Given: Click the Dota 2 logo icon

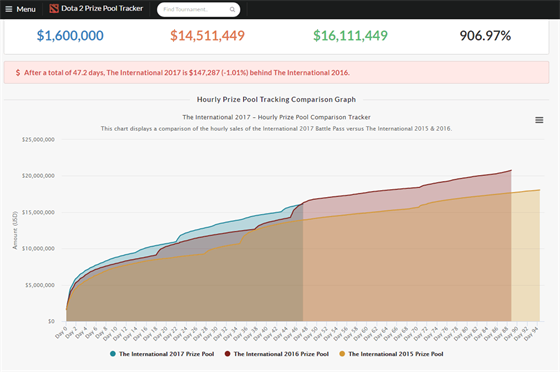Looking at the screenshot, I should click(54, 9).
